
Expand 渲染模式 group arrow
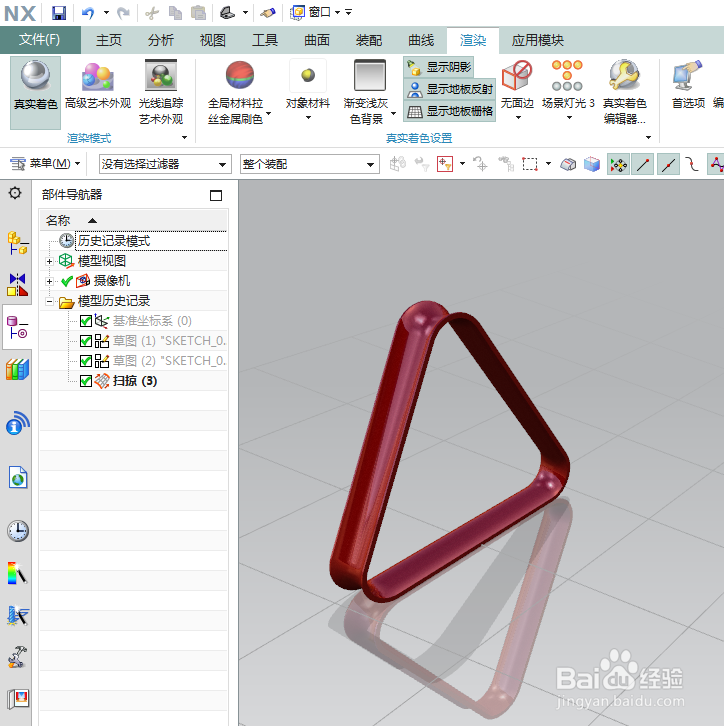184,138
